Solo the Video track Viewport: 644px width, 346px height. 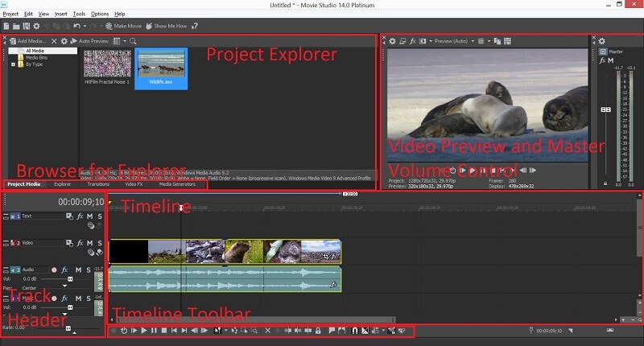click(100, 243)
